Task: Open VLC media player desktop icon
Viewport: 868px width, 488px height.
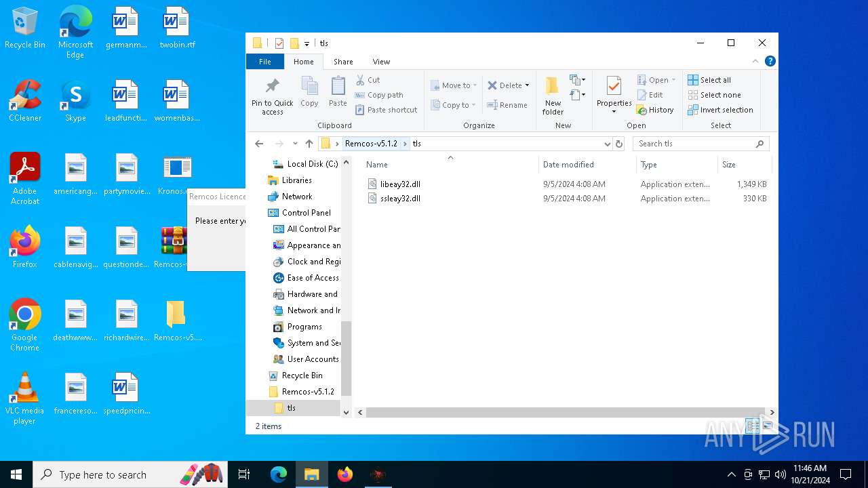Action: [x=25, y=398]
